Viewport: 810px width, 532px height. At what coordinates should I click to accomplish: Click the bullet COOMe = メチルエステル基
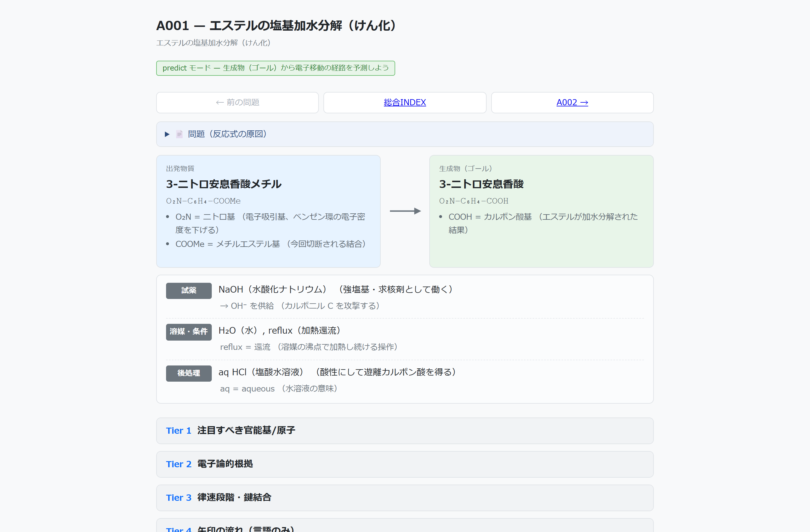(270, 244)
